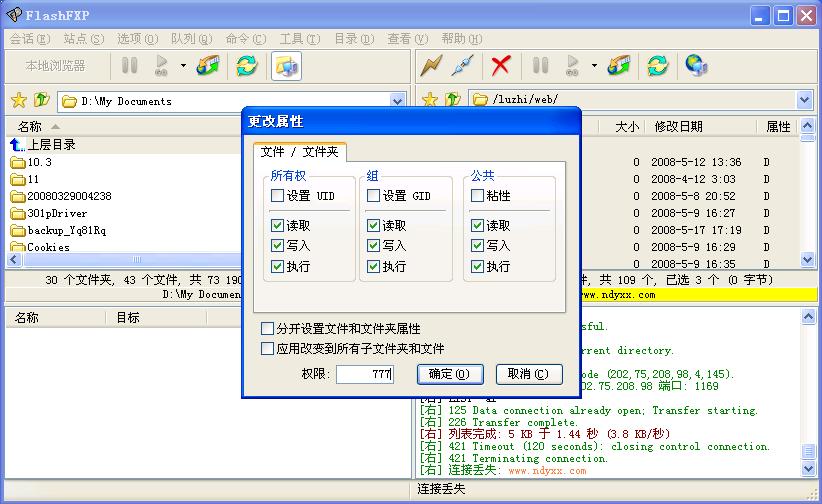Click the 权限 permission value input field
The height and width of the screenshot is (504, 822).
[365, 374]
